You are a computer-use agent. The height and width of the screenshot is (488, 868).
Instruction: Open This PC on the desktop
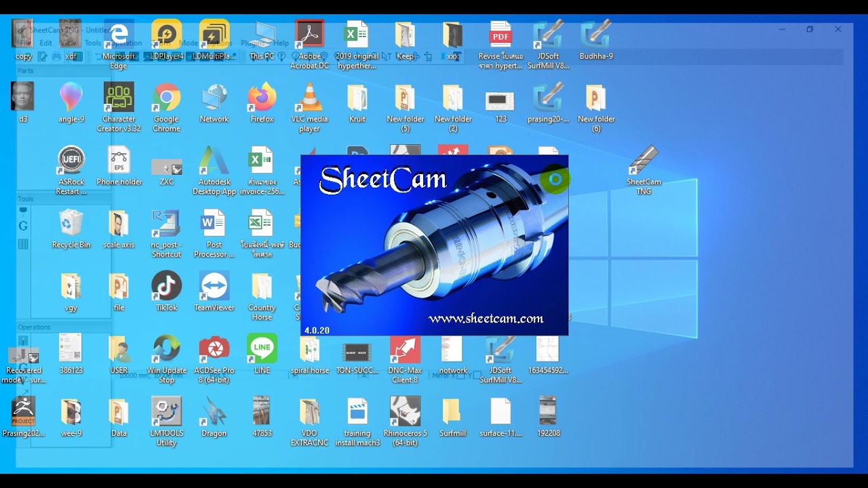coord(262,41)
